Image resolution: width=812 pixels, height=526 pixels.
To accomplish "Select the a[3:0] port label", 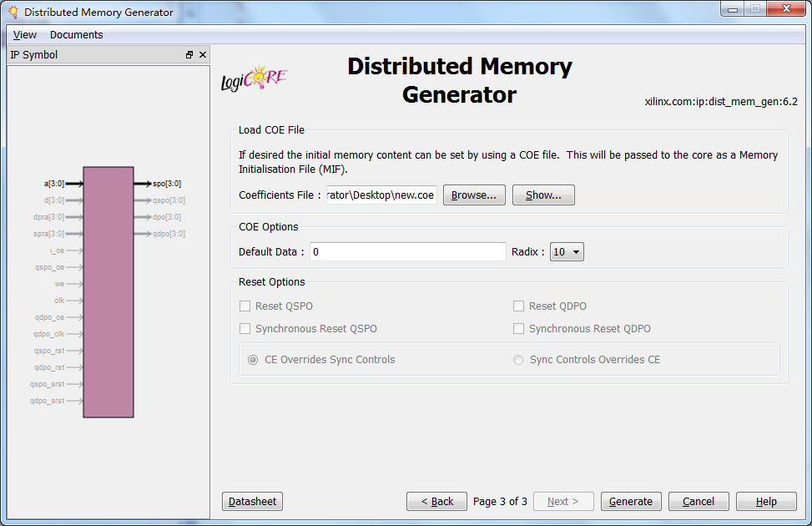I will pos(54,184).
